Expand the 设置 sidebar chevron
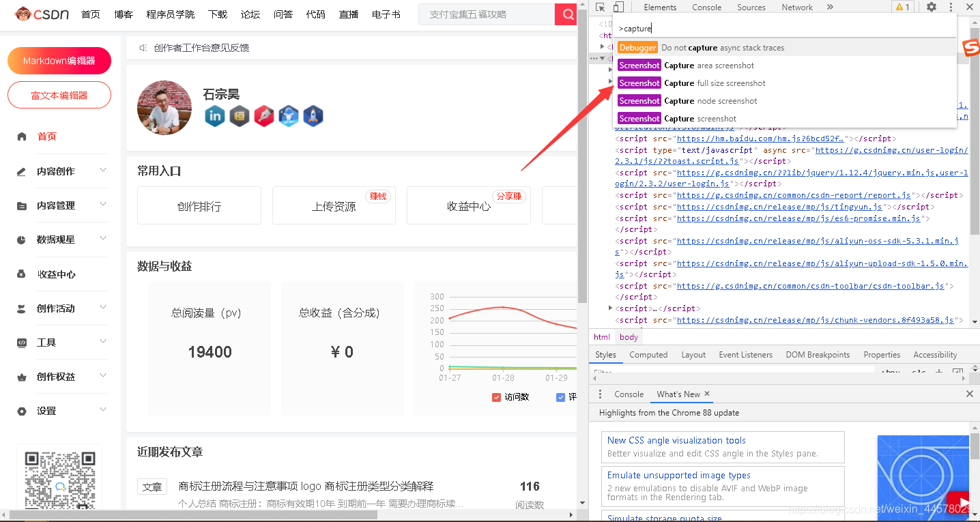The height and width of the screenshot is (522, 980). point(103,409)
